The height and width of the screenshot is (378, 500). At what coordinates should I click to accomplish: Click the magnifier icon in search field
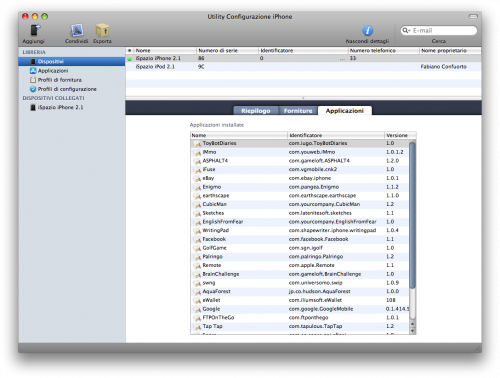coord(406,30)
